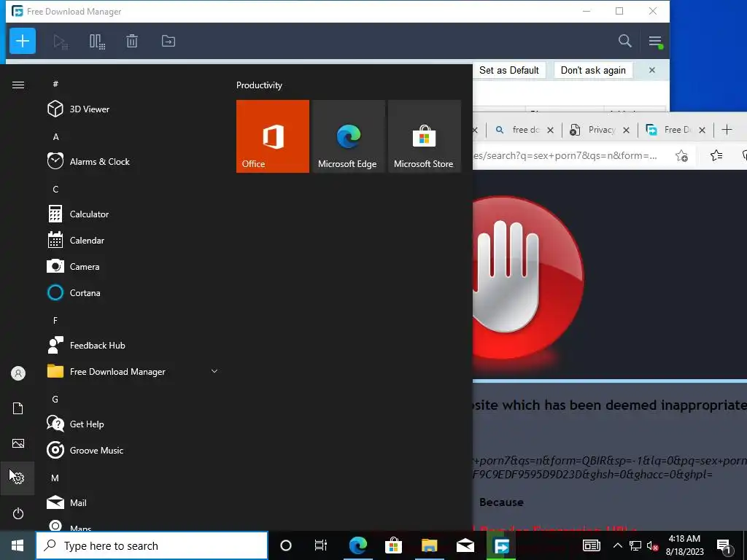
Task: Open Settings gear in the Start sidebar
Action: pyautogui.click(x=18, y=478)
